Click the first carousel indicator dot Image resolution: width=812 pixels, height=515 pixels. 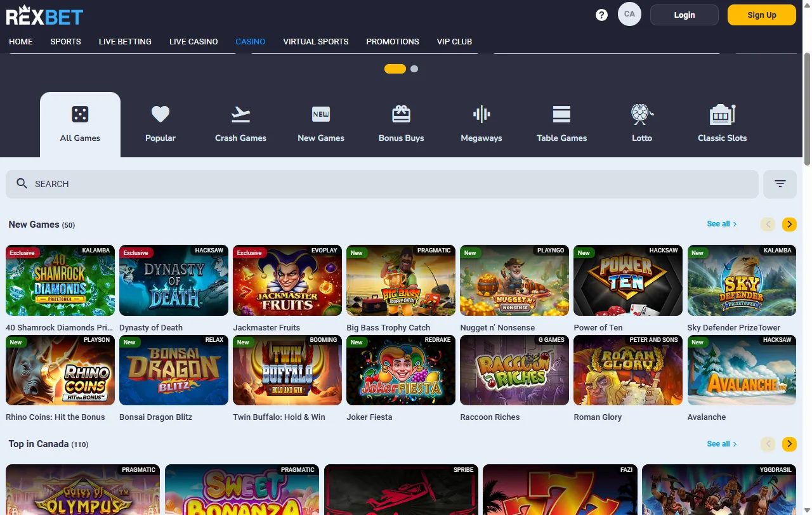point(395,68)
